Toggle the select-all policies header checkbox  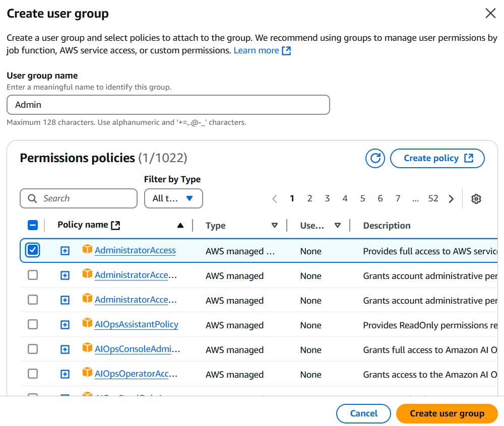(33, 226)
